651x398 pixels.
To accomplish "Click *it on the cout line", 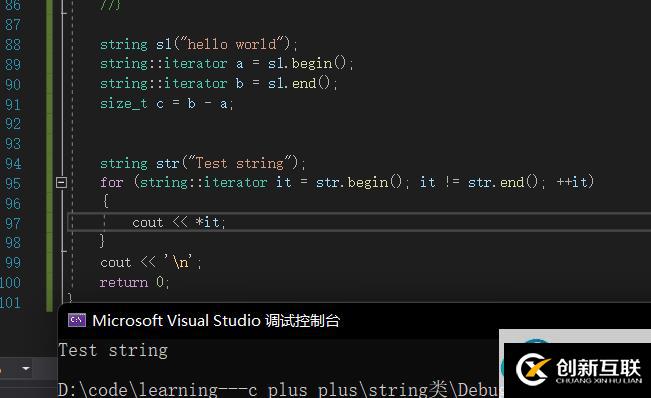I will (207, 222).
